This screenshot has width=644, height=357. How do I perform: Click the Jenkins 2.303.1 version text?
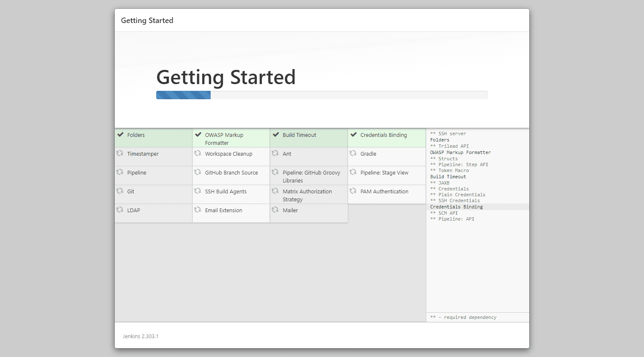point(141,336)
